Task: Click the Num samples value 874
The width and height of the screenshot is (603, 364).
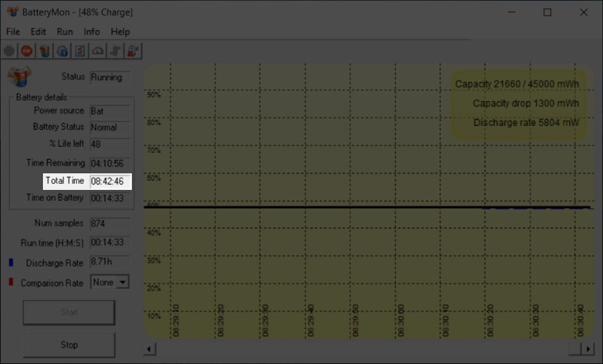Action: pos(109,224)
